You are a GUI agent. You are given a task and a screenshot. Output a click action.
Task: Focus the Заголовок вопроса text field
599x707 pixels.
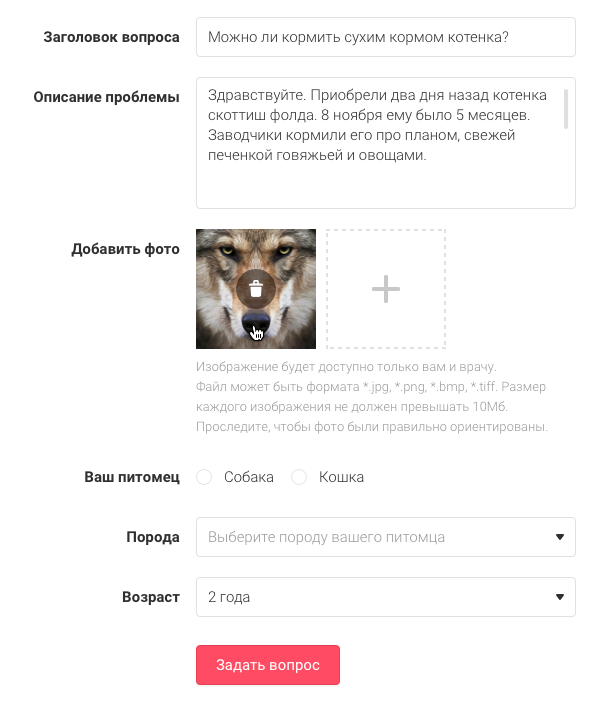click(x=386, y=37)
